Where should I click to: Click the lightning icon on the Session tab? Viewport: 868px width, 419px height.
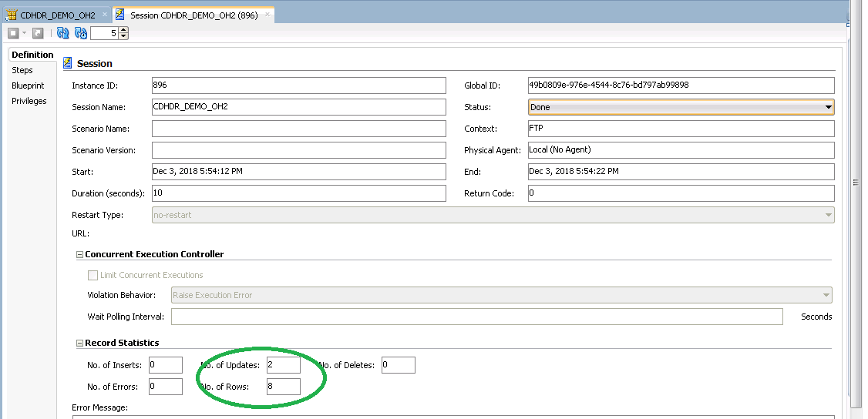[120, 15]
